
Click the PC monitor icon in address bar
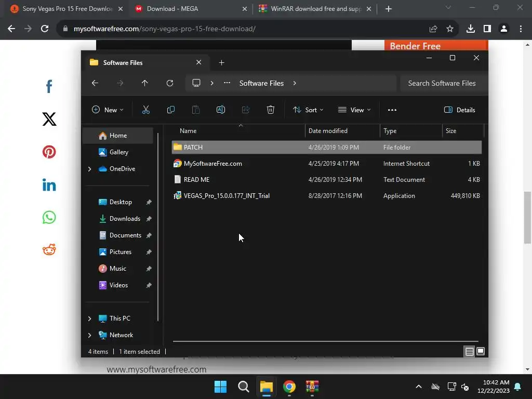[x=196, y=83]
